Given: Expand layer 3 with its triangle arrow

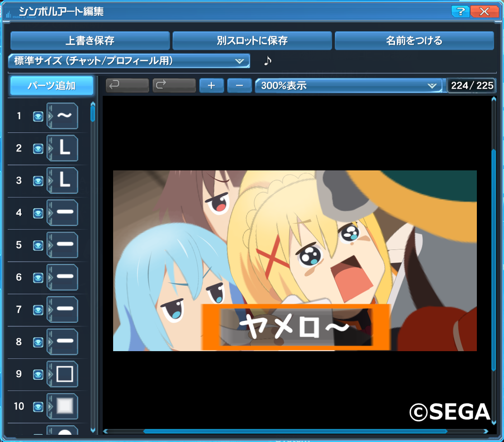Looking at the screenshot, I should click(x=50, y=180).
